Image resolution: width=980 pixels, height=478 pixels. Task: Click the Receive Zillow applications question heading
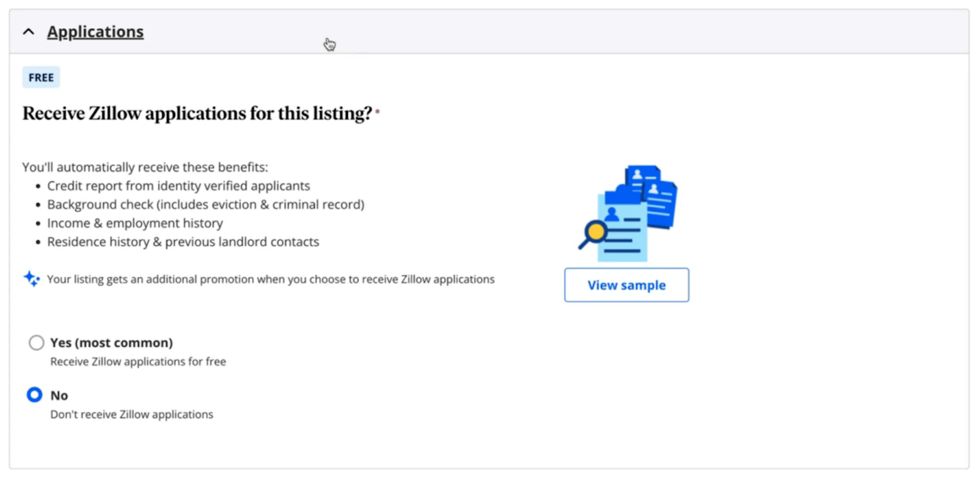[x=198, y=113]
